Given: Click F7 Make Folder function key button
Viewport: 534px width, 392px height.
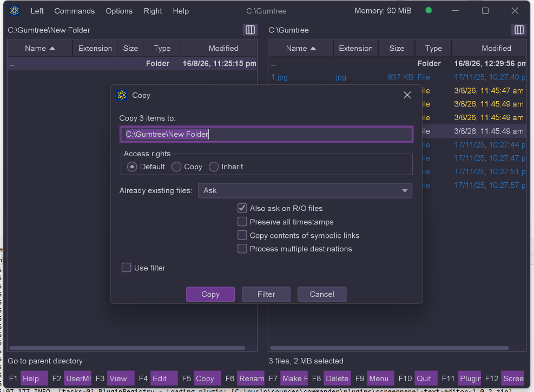Looking at the screenshot, I should (x=294, y=378).
